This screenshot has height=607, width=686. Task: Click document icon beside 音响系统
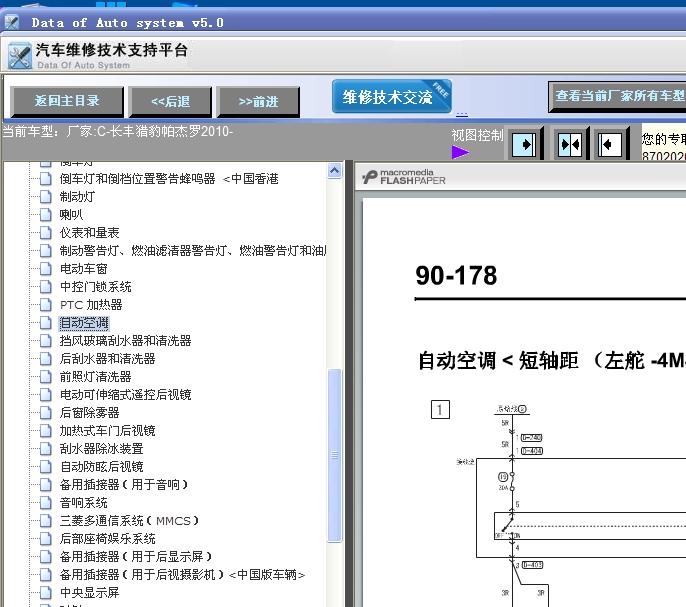[x=46, y=502]
